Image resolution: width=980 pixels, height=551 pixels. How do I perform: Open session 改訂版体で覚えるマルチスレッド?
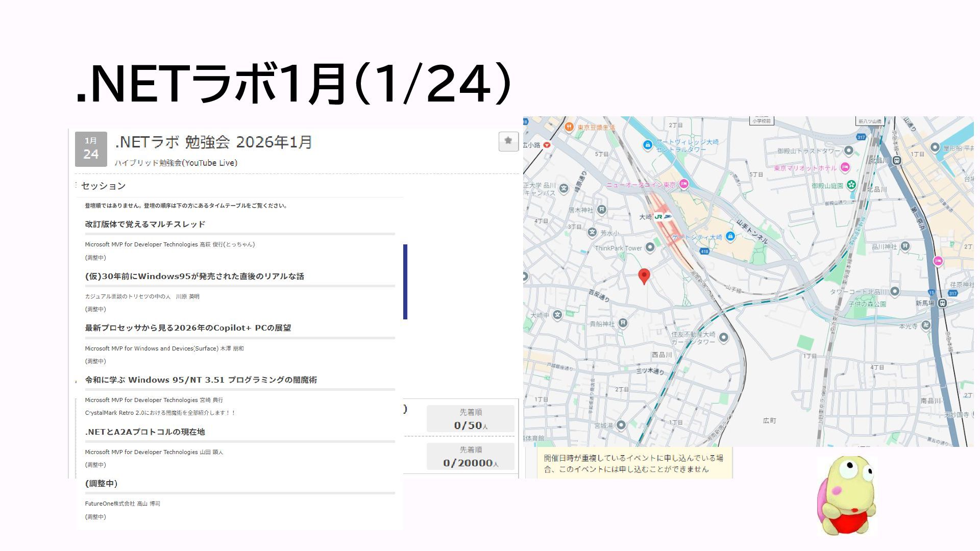(145, 224)
